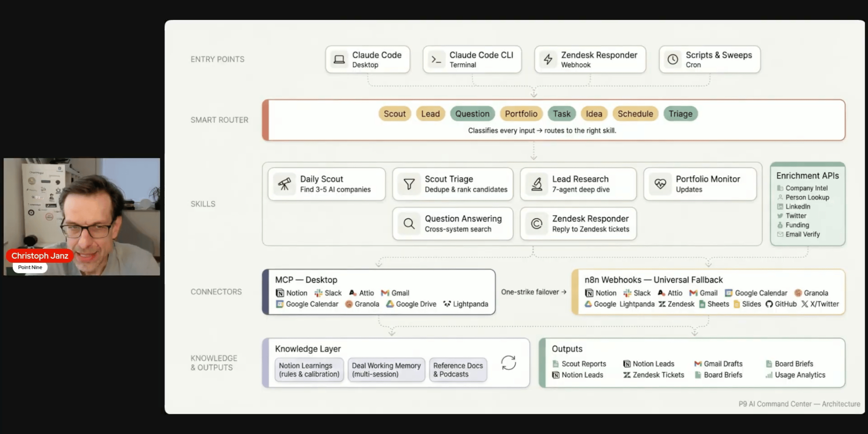868x434 pixels.
Task: Open Deal Working Memory chip
Action: (x=386, y=370)
